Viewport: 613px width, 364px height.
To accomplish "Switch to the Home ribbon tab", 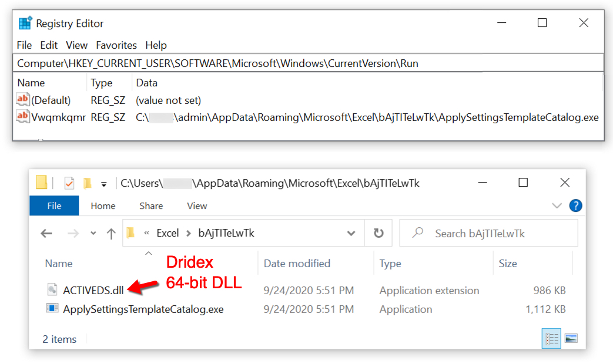I will [x=103, y=206].
